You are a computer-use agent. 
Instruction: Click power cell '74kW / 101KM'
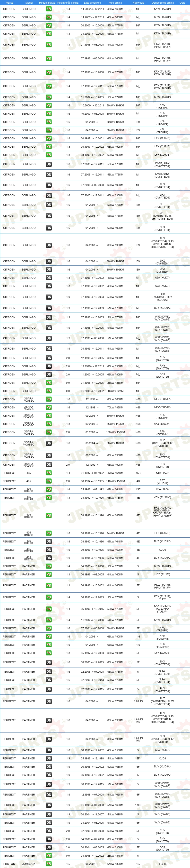click(115, 533)
